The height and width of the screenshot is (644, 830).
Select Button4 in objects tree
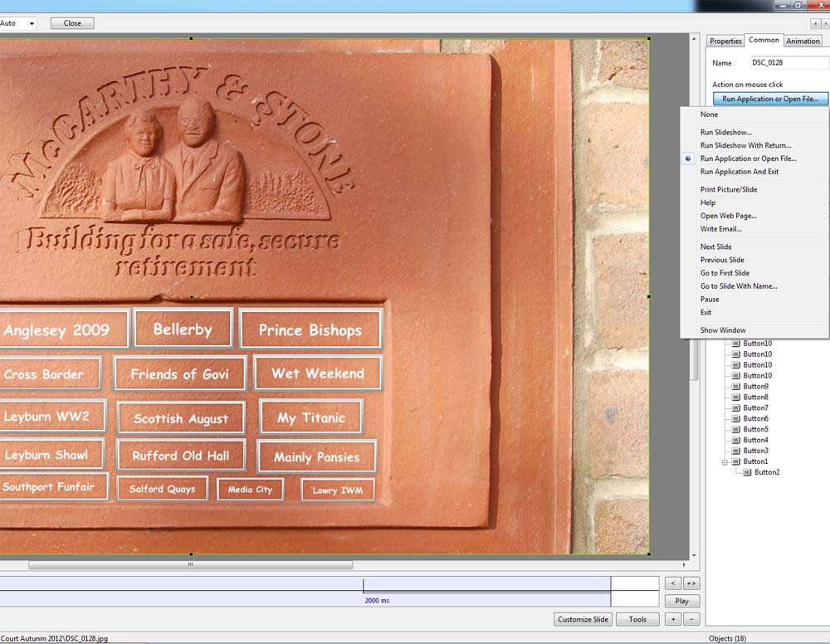click(755, 441)
